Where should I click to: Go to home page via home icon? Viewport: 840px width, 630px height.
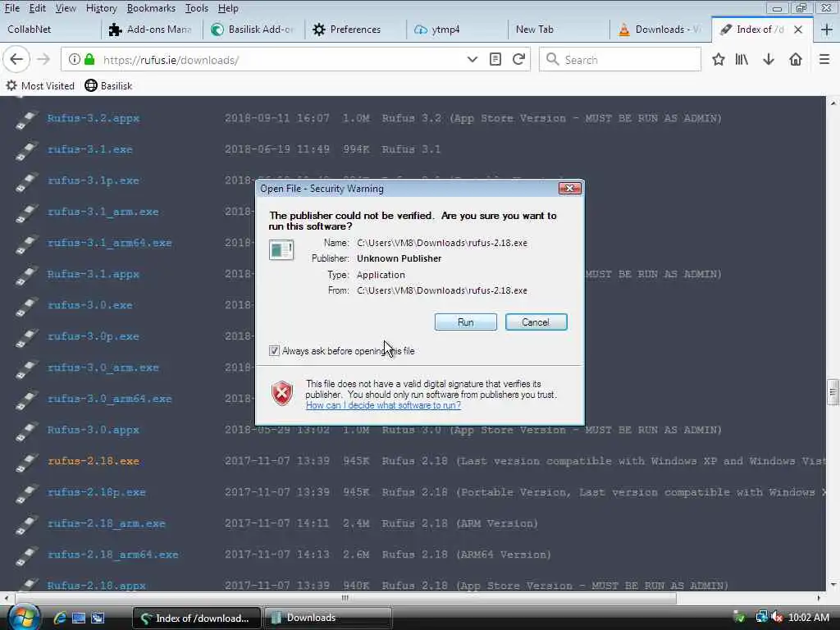796,59
